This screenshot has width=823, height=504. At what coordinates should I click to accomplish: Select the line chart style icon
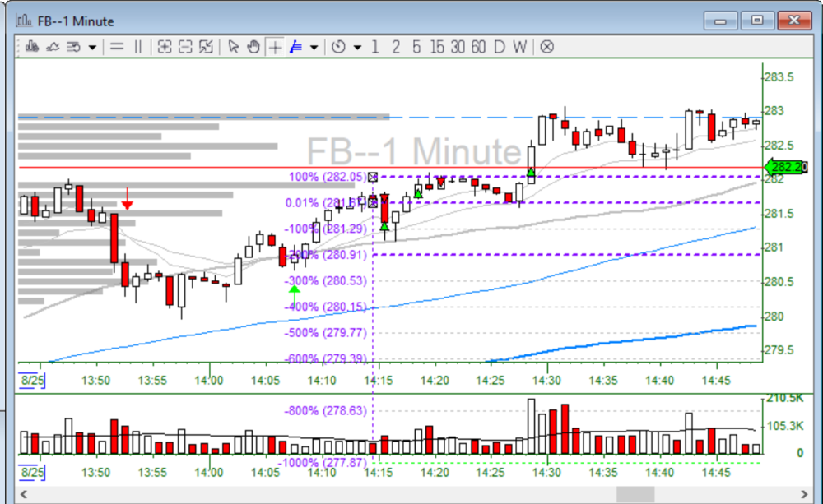pos(53,47)
